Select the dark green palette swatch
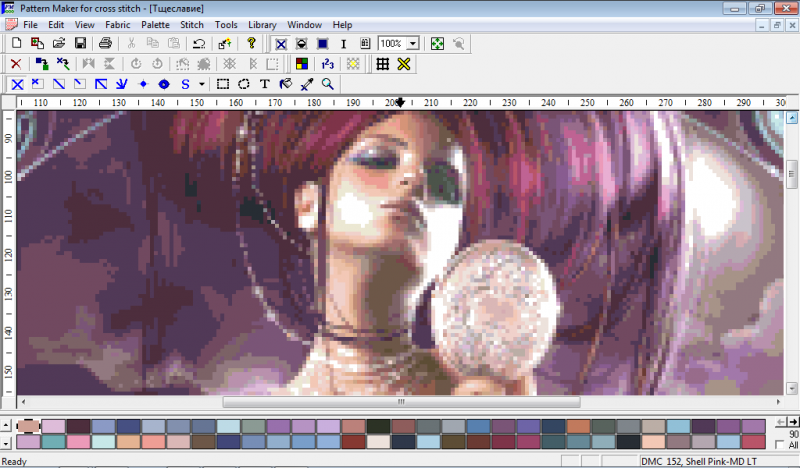The image size is (800, 468). [x=378, y=426]
